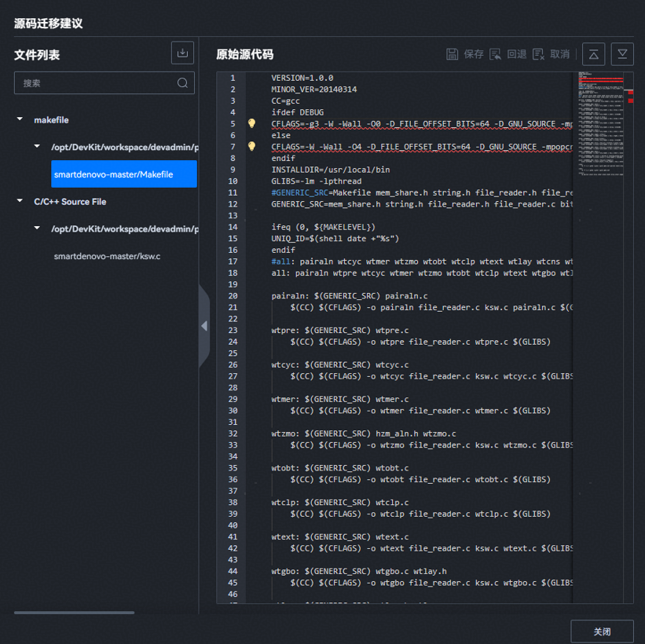Collapse the /opt/DevKit path under makefile
This screenshot has height=644, width=645.
(x=37, y=147)
